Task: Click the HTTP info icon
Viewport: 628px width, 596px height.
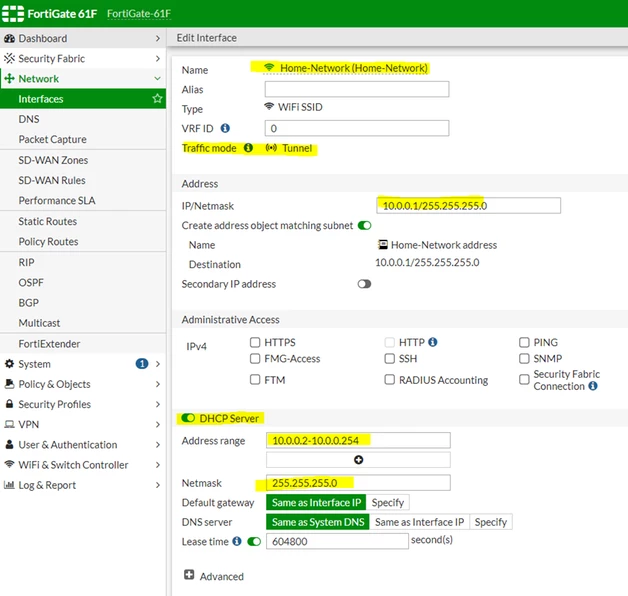Action: click(x=433, y=342)
